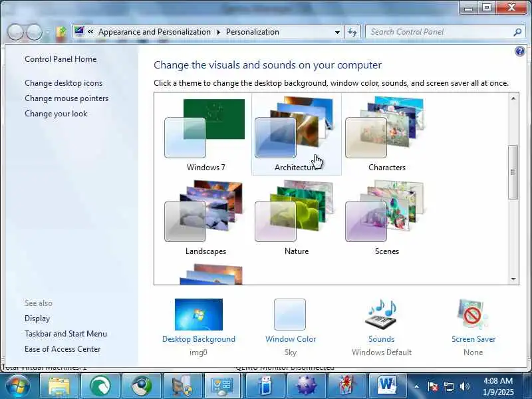
Task: Open the blue USB drive taskbar icon
Action: click(x=265, y=386)
